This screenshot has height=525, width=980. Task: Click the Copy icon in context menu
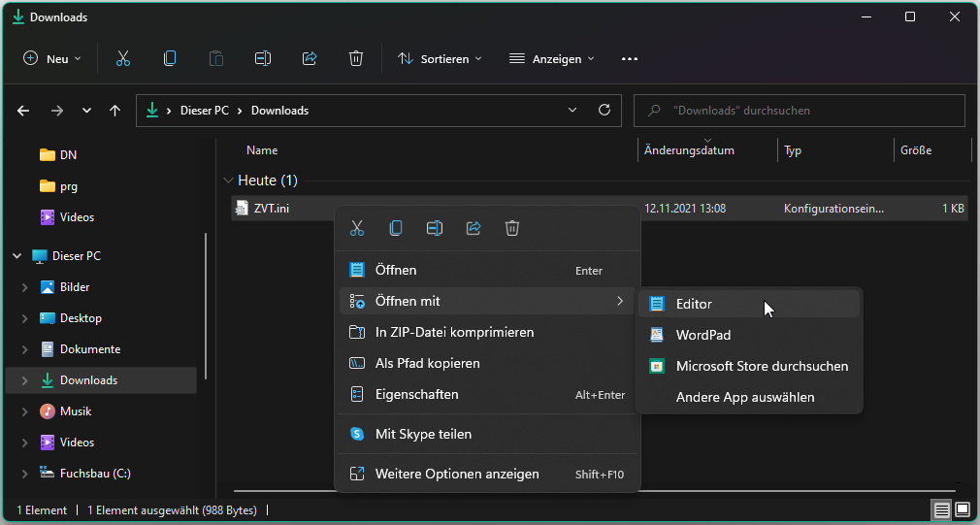point(396,228)
